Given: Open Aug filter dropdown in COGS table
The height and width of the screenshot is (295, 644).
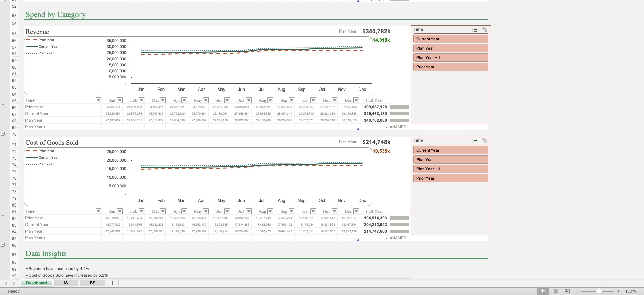Looking at the screenshot, I should pyautogui.click(x=270, y=211).
